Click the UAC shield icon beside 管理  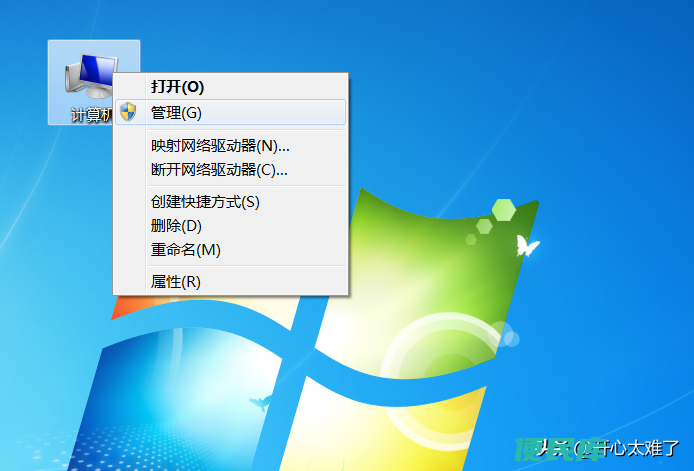coord(128,112)
